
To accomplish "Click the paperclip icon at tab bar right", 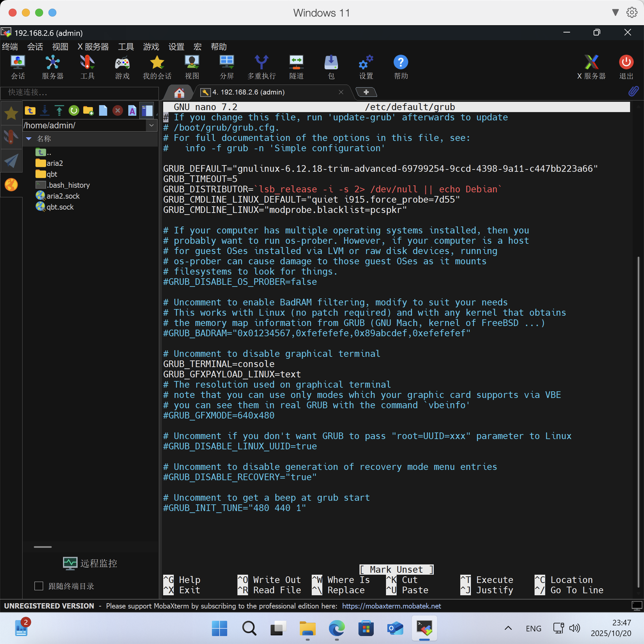I will coord(633,91).
